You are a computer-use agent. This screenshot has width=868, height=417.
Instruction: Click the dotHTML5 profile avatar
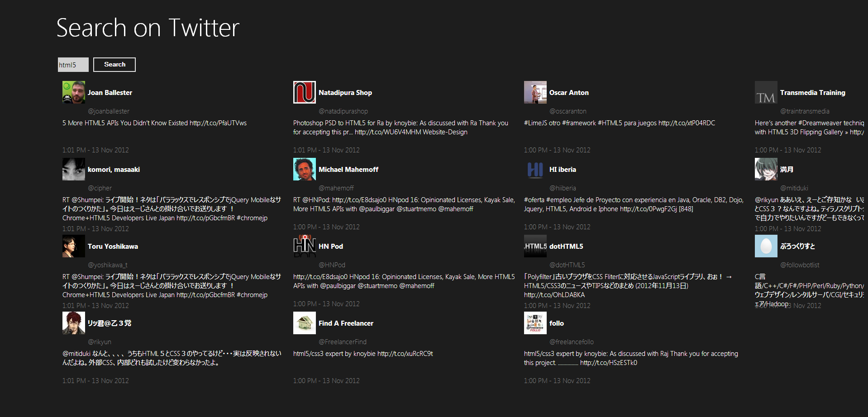point(535,246)
